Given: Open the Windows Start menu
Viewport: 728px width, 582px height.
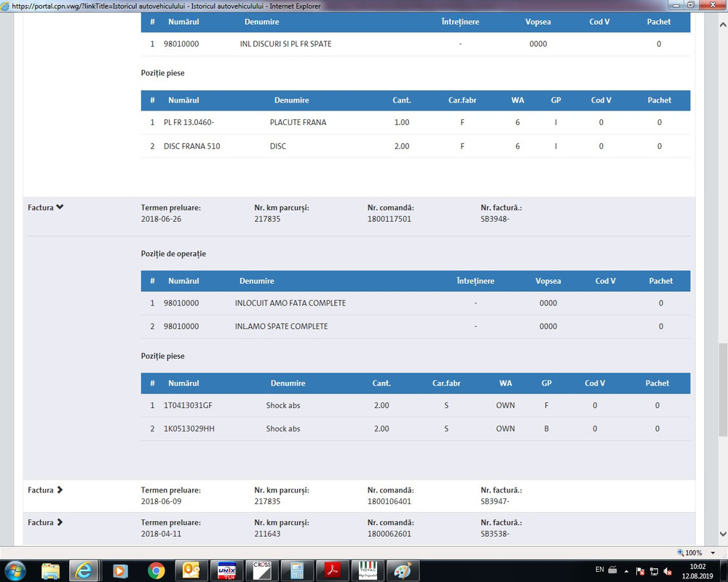Looking at the screenshot, I should tap(15, 570).
